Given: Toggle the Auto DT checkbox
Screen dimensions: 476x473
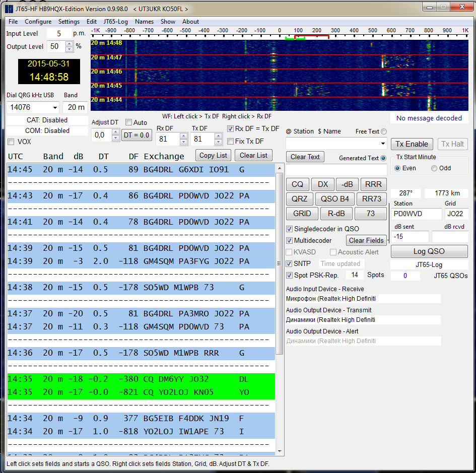Looking at the screenshot, I should coord(128,122).
